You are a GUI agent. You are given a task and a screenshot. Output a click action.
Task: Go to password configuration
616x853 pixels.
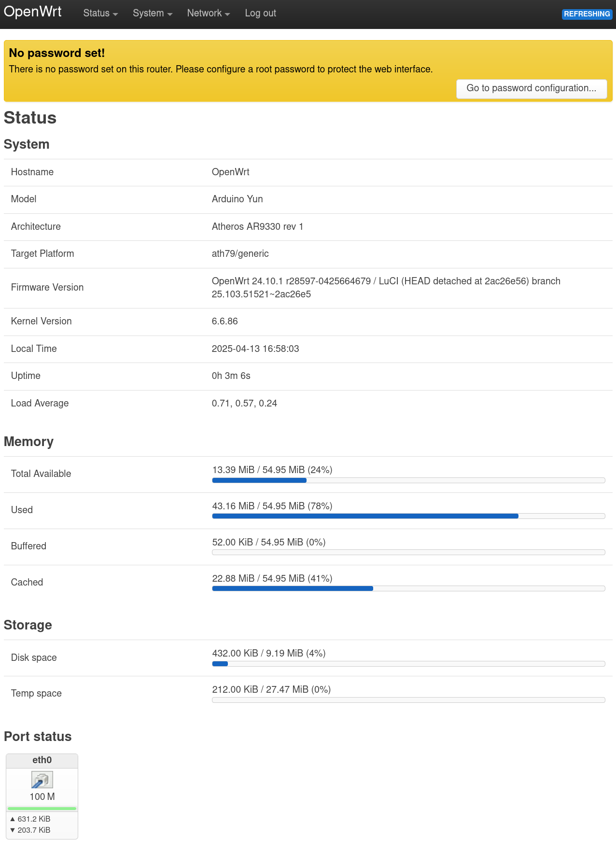tap(532, 88)
